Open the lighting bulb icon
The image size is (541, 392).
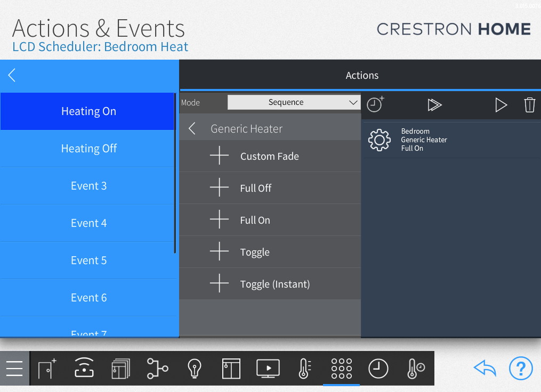pos(194,368)
